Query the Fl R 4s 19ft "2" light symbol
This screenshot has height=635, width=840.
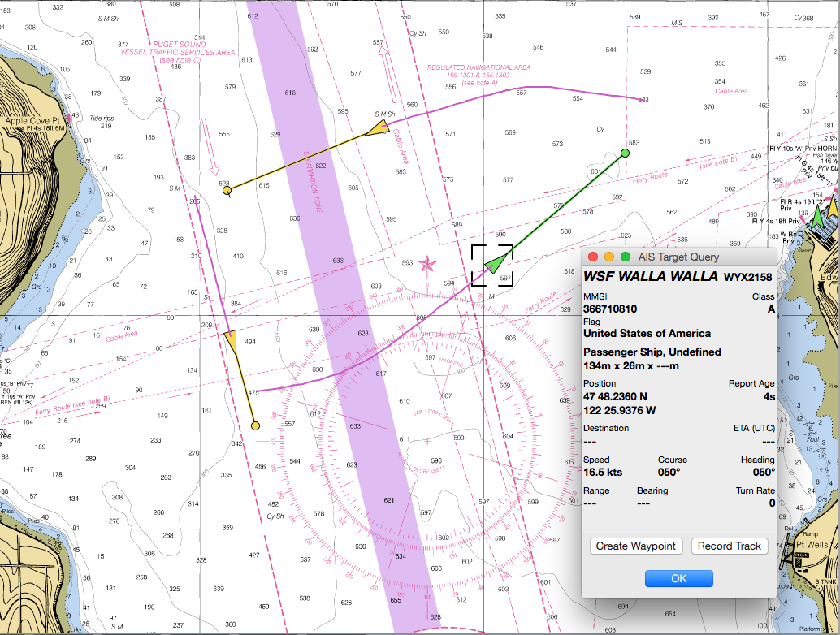(x=827, y=199)
